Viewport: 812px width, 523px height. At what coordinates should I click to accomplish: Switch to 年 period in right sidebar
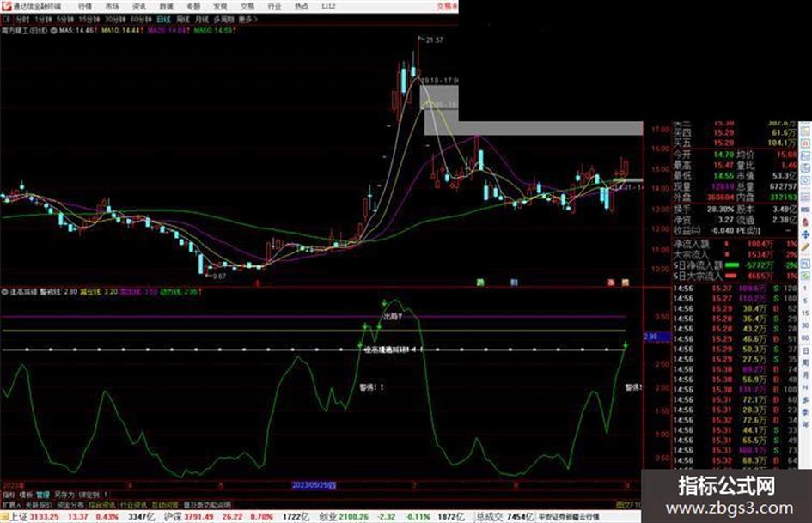point(806,425)
